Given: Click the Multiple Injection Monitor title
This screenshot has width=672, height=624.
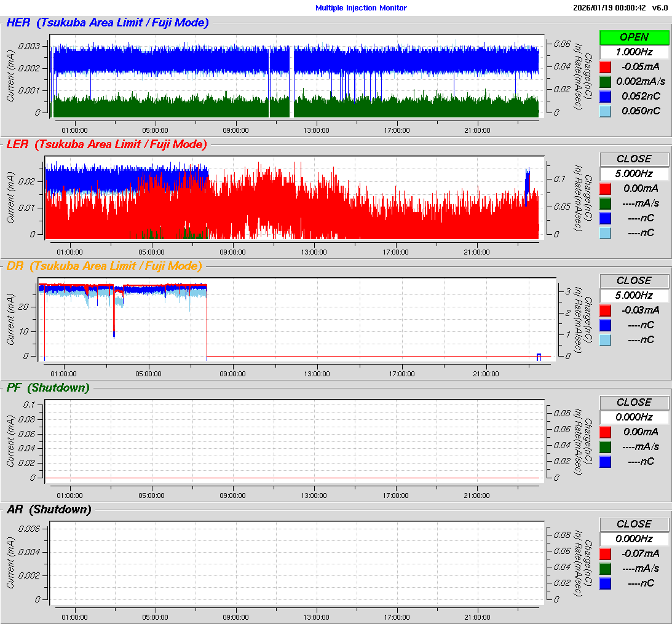Looking at the screenshot, I should pos(361,8).
